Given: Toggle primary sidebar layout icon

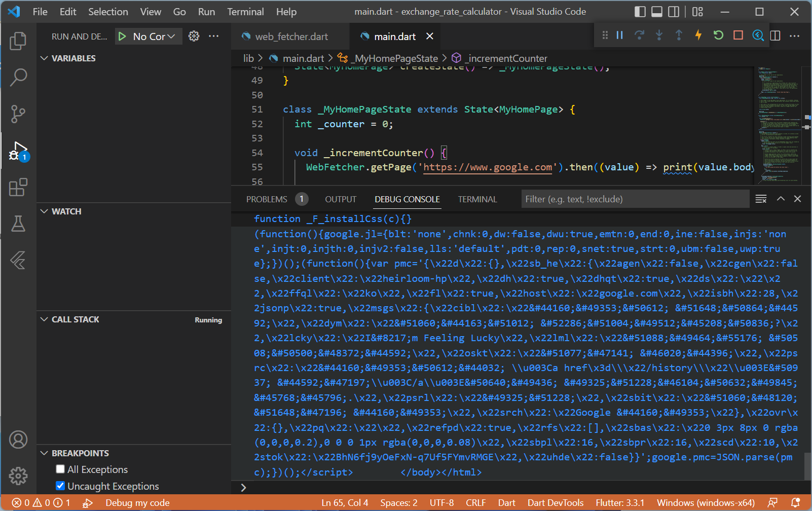Looking at the screenshot, I should 640,12.
